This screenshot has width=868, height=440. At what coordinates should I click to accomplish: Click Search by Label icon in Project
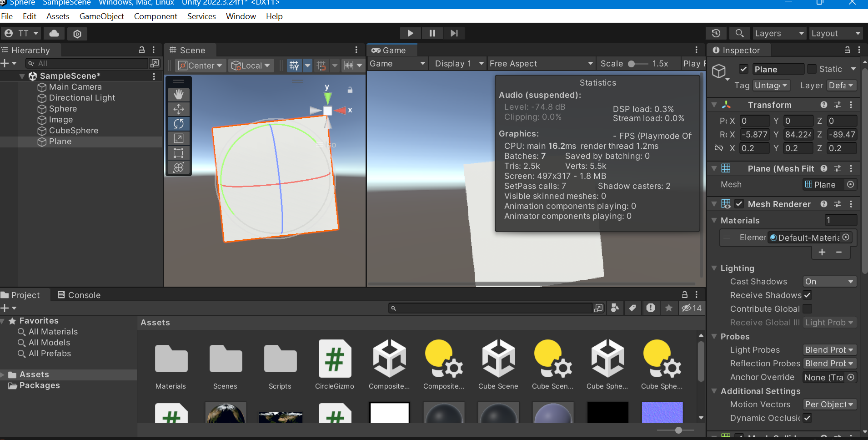pyautogui.click(x=632, y=308)
